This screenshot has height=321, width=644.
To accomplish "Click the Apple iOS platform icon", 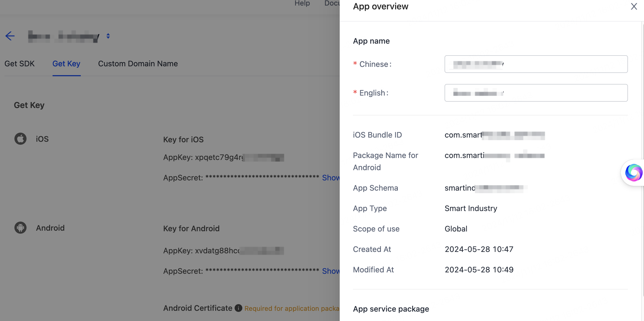I will (x=20, y=139).
